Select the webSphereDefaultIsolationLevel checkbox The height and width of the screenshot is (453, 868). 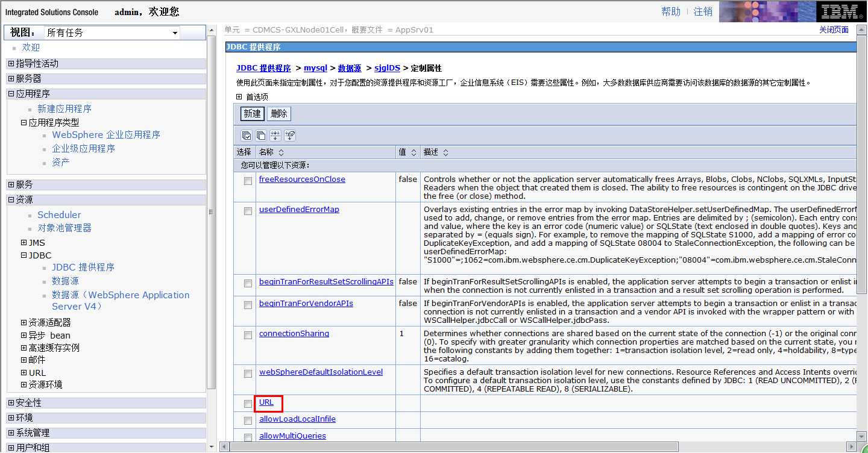coord(248,373)
